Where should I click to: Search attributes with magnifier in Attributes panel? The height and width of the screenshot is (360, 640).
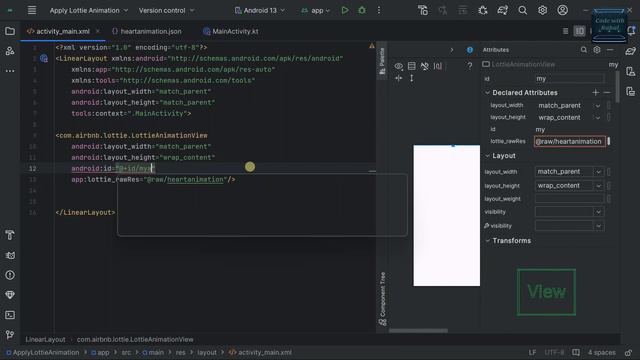tap(584, 50)
